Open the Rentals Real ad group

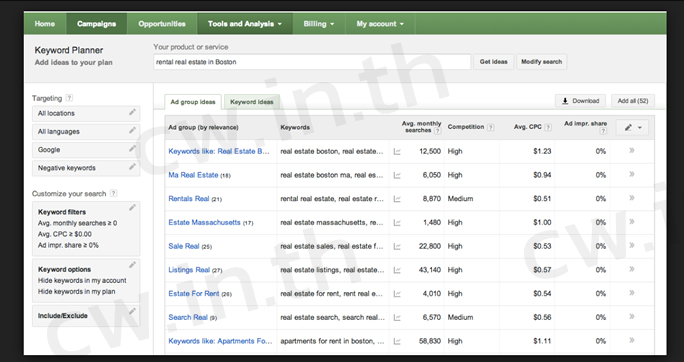189,198
